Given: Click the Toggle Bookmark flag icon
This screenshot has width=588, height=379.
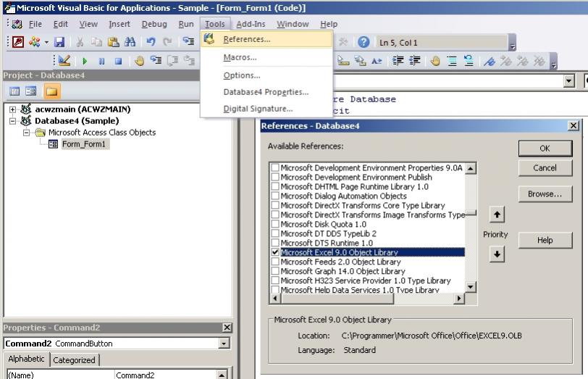Looking at the screenshot, I should (x=489, y=61).
